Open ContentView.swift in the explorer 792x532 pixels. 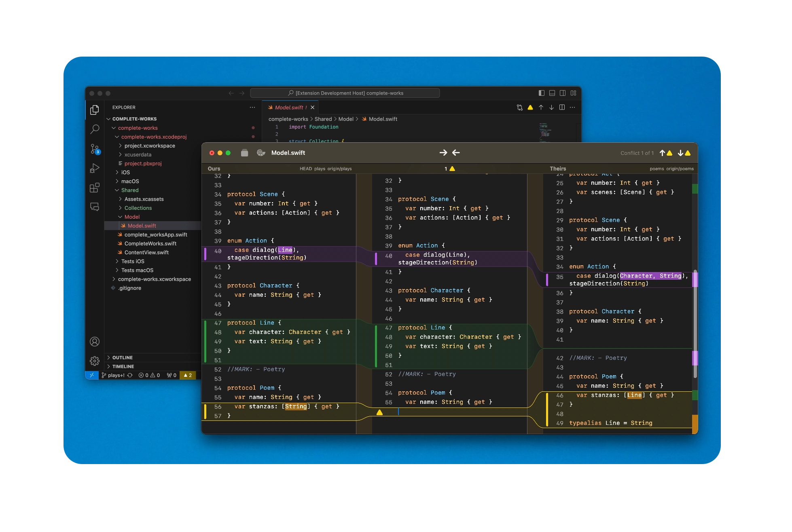pos(146,252)
